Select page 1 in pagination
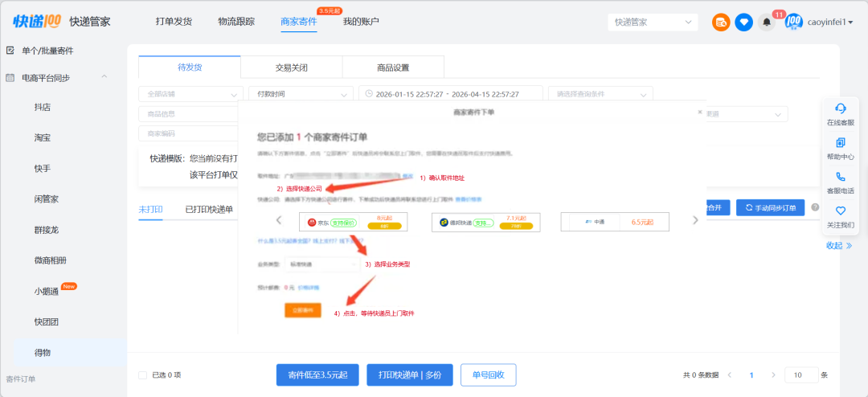The image size is (868, 397). (751, 374)
